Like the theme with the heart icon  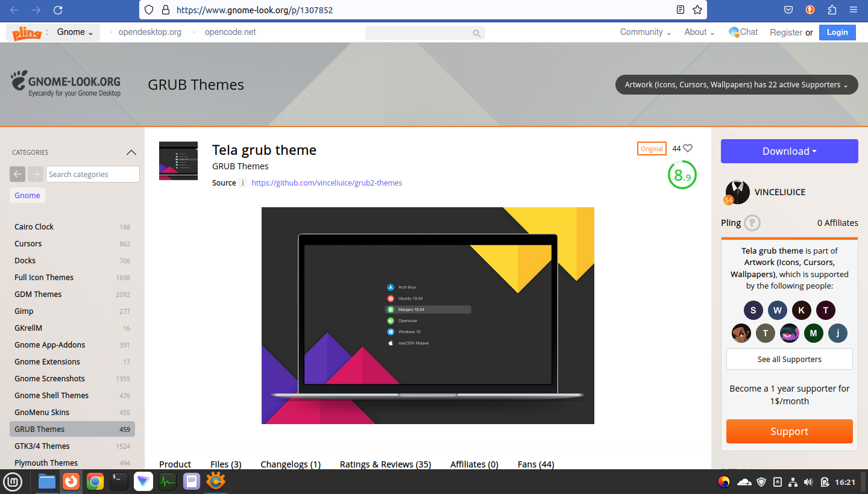[688, 148]
